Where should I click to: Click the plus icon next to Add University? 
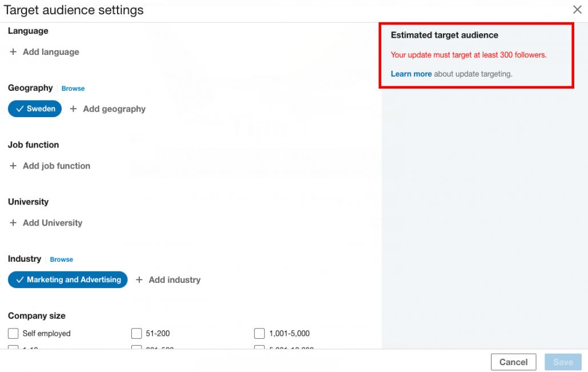click(x=13, y=223)
